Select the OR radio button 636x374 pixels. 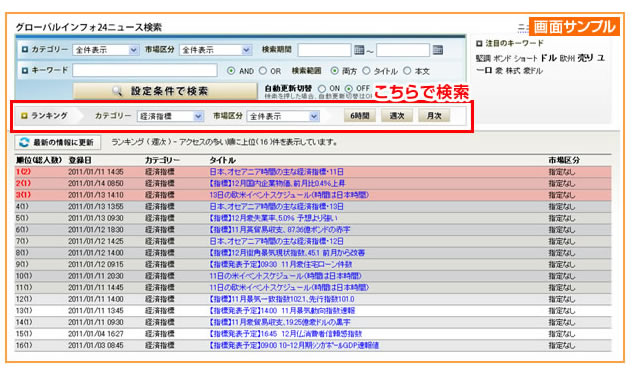coord(263,71)
